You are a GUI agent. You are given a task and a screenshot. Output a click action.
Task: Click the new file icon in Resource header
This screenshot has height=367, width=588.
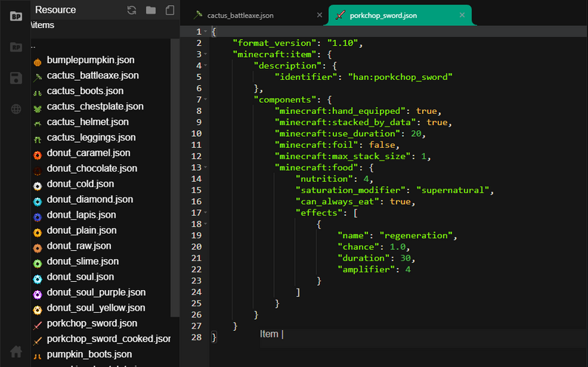[x=170, y=10]
